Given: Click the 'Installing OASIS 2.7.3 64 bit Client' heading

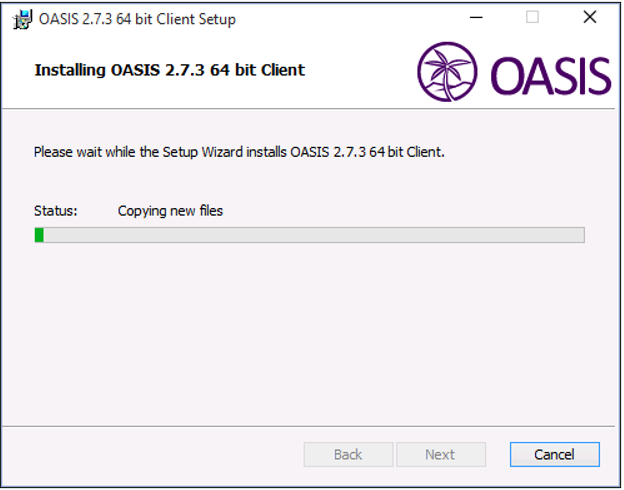Looking at the screenshot, I should [x=170, y=70].
